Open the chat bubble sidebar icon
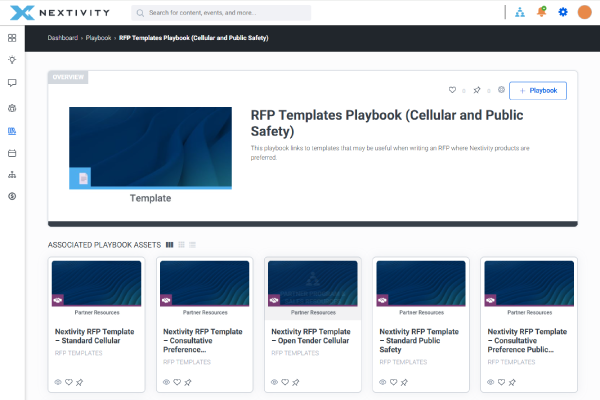600x400 pixels. [x=12, y=84]
